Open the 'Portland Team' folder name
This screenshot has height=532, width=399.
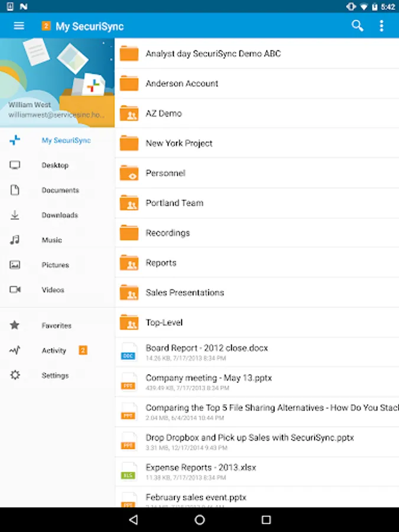(174, 203)
